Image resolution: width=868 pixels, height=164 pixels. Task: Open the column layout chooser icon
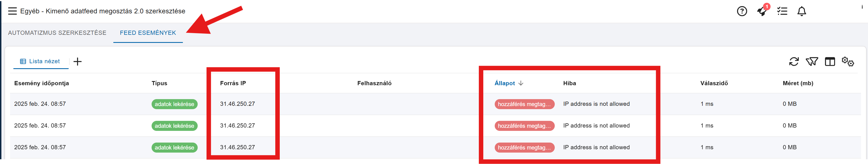829,62
